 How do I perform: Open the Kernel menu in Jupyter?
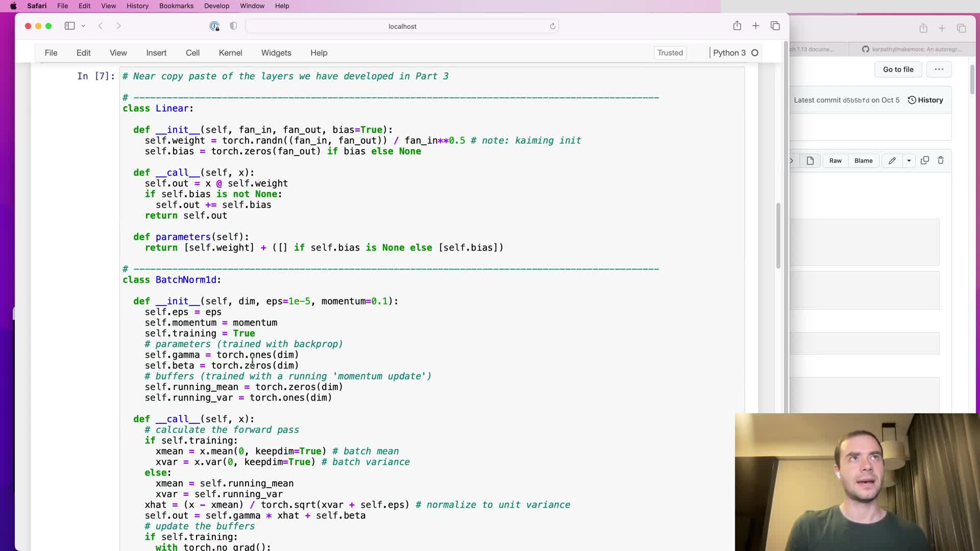coord(230,53)
